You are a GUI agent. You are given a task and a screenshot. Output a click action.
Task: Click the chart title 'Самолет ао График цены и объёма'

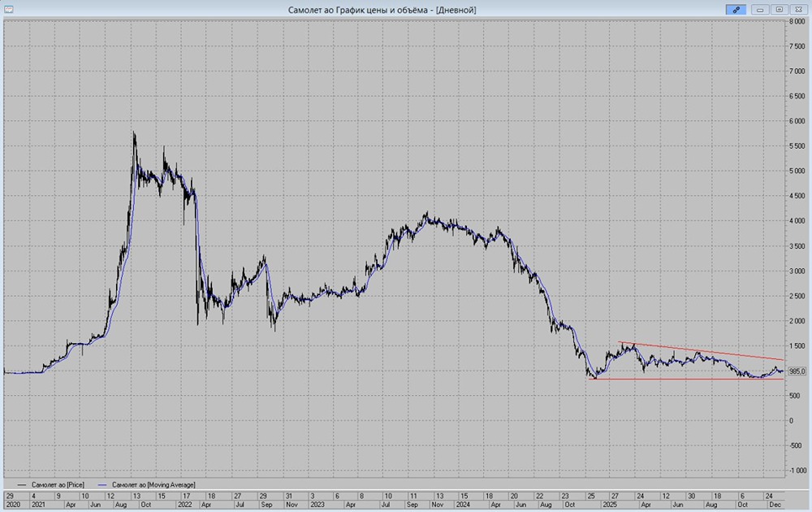(x=358, y=10)
